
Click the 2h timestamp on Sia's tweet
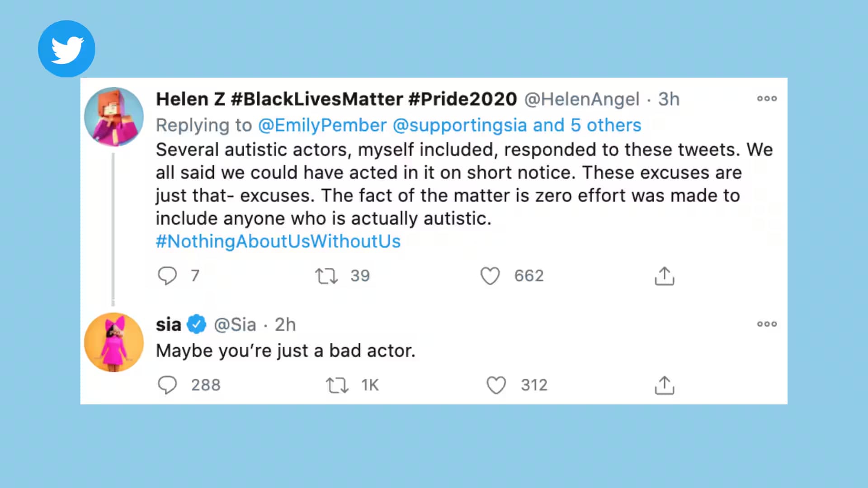tap(285, 324)
